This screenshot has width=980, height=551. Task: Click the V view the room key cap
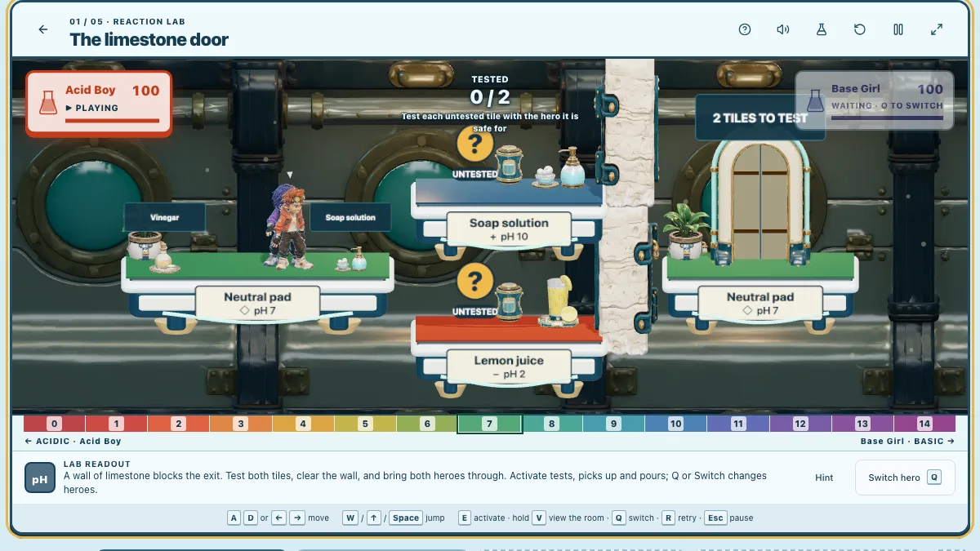[539, 518]
